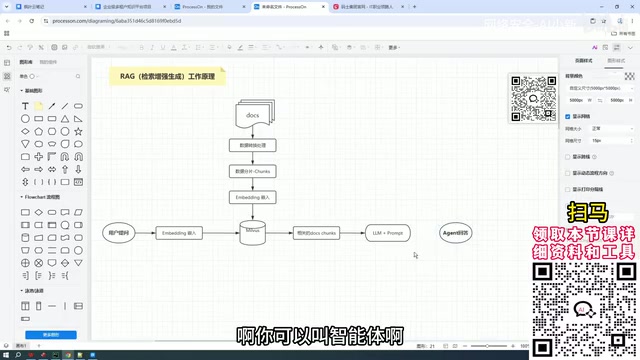Open the text alignment dropdown
640x360 pixels.
213,47
